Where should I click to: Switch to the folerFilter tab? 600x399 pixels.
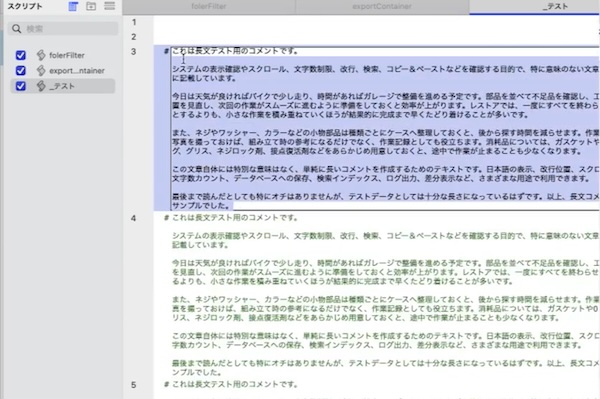pos(209,7)
